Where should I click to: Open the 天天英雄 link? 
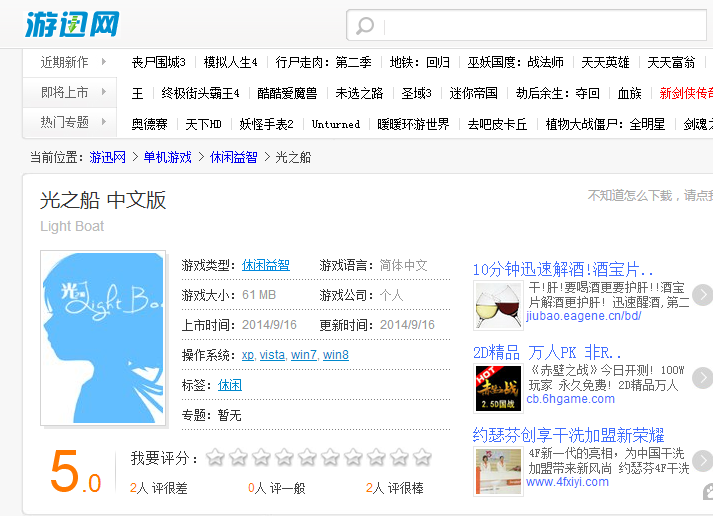click(x=605, y=62)
